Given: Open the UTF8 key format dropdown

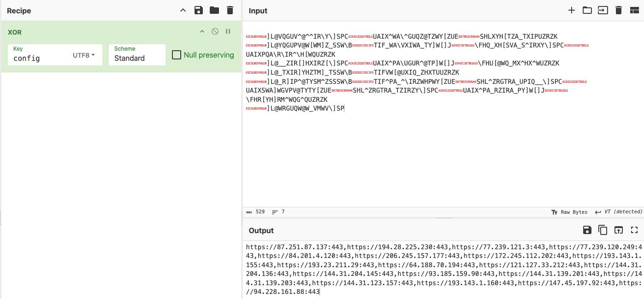Looking at the screenshot, I should 84,55.
